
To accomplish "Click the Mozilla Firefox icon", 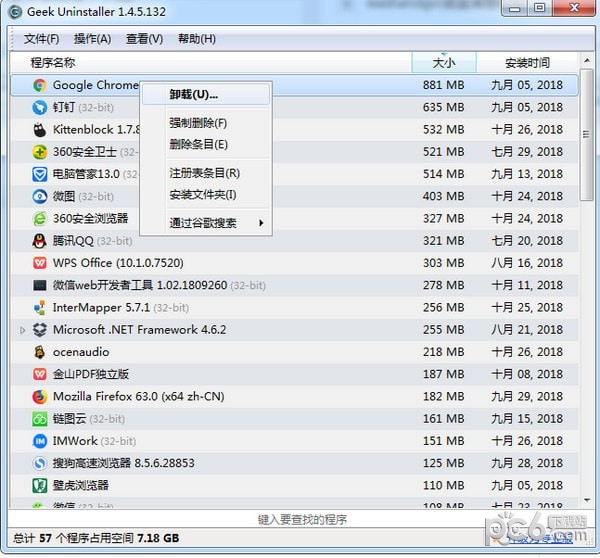I will click(39, 396).
